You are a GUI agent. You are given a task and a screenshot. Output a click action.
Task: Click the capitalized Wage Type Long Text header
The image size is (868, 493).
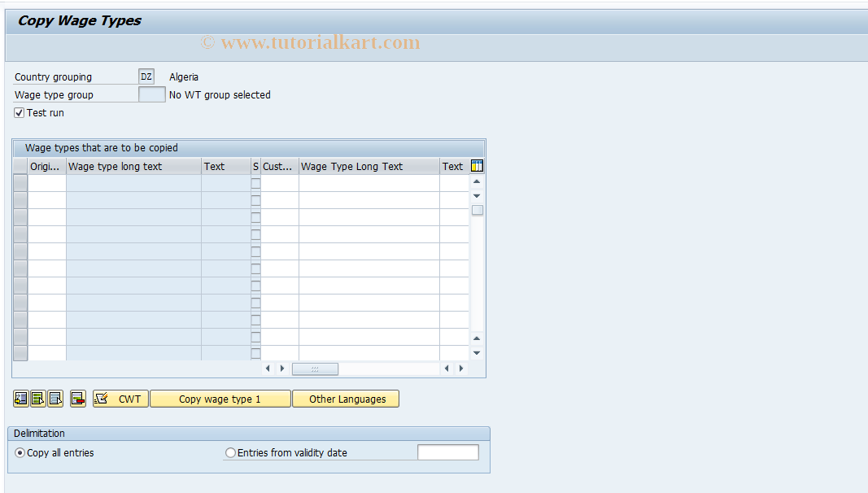369,166
